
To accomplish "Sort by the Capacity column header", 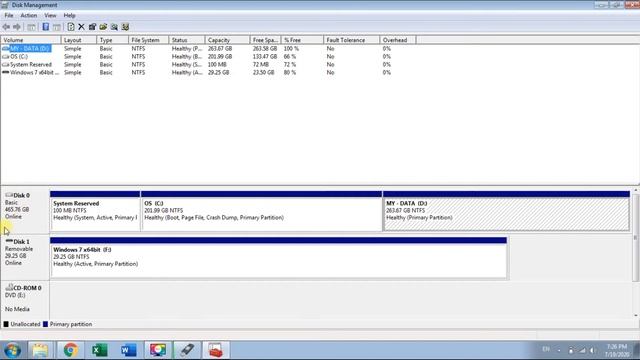I will 227,40.
